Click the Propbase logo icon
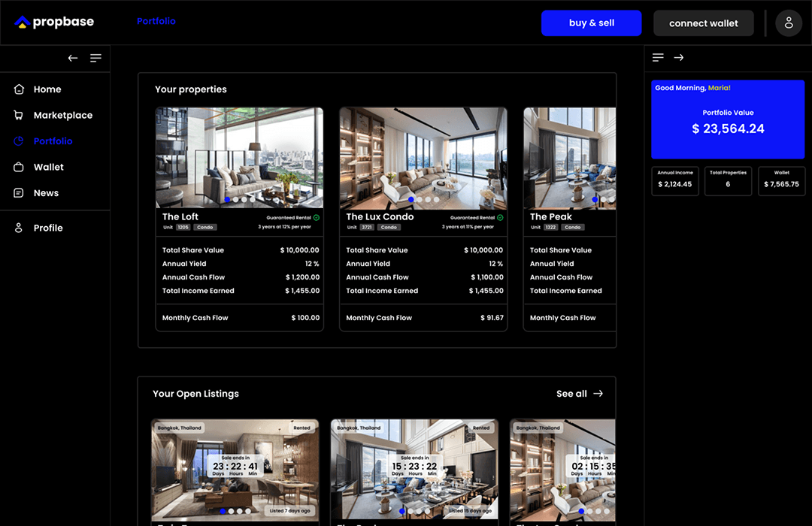The width and height of the screenshot is (812, 526). 22,23
